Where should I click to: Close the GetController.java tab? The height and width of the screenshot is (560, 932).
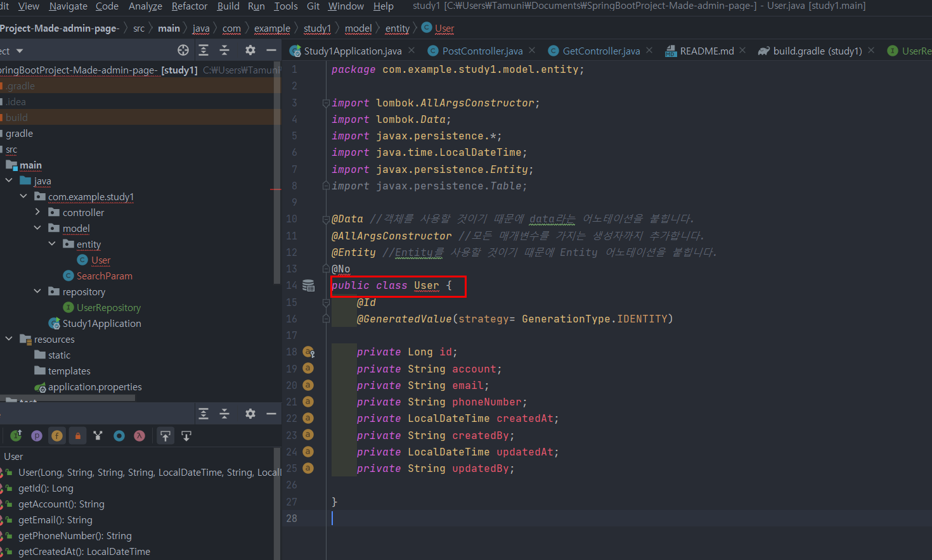(x=649, y=50)
